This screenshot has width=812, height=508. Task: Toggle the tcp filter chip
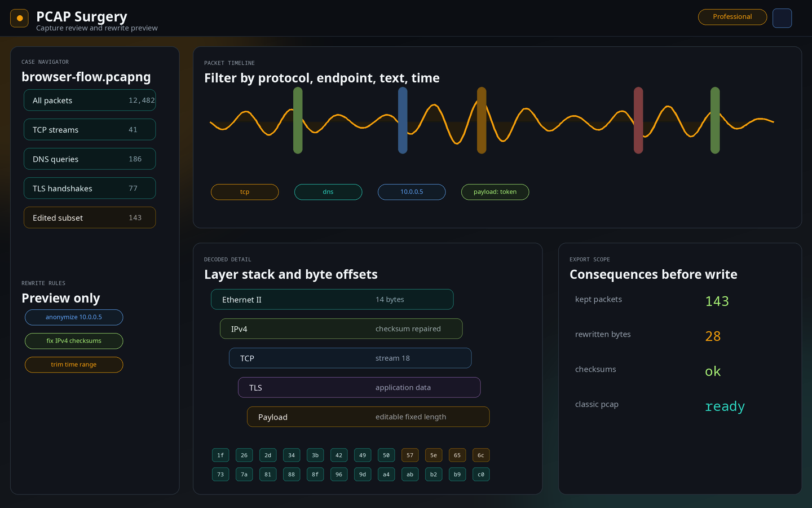(245, 192)
